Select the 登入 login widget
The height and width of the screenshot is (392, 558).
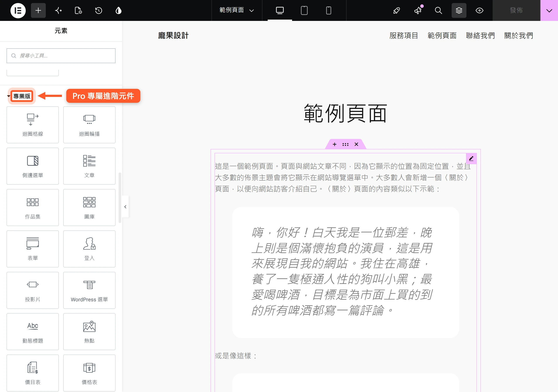[x=89, y=249]
